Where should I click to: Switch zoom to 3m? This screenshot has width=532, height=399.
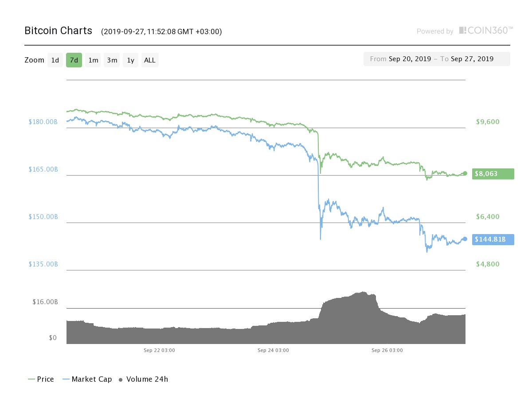pyautogui.click(x=112, y=60)
